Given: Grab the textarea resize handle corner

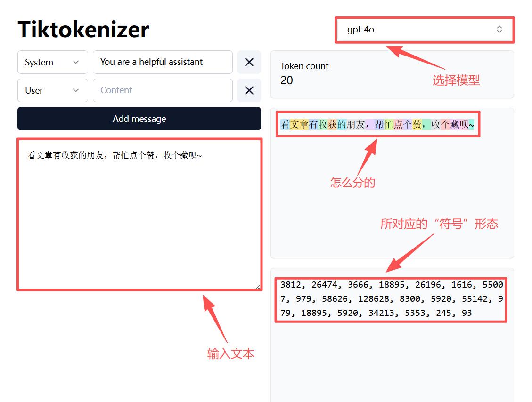Looking at the screenshot, I should [x=257, y=287].
